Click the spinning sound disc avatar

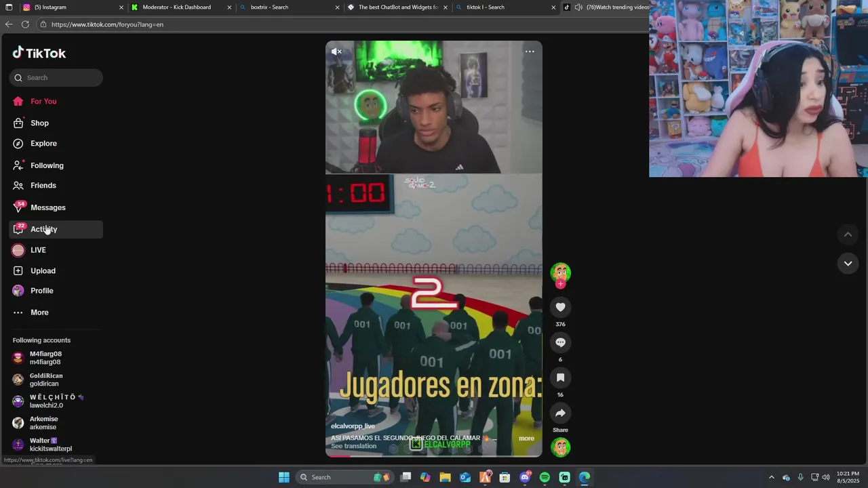click(x=560, y=447)
